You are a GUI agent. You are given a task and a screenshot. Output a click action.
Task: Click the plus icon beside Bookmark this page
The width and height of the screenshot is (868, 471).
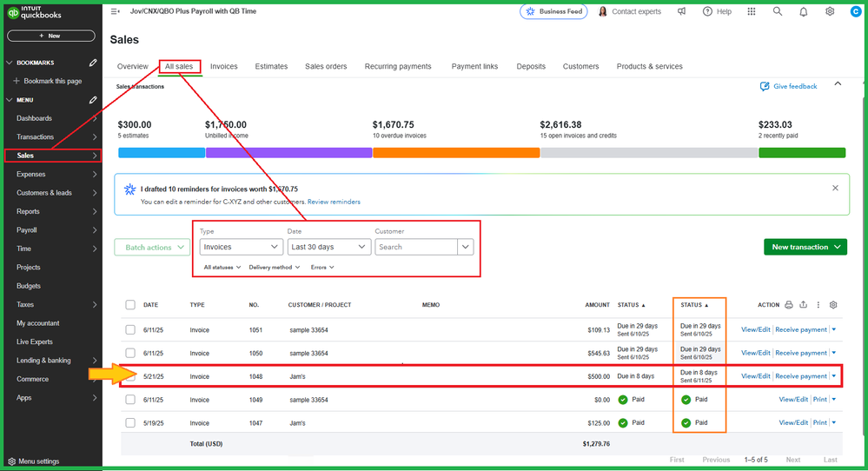(16, 81)
